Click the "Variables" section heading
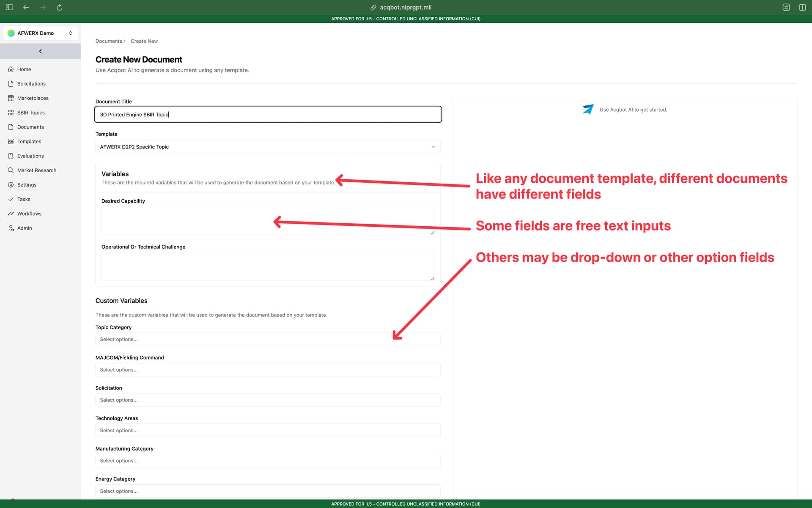The image size is (812, 508). (x=115, y=174)
